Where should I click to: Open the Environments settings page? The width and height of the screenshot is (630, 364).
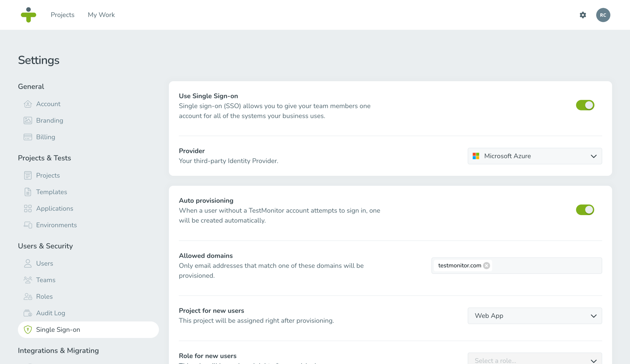[x=56, y=225]
